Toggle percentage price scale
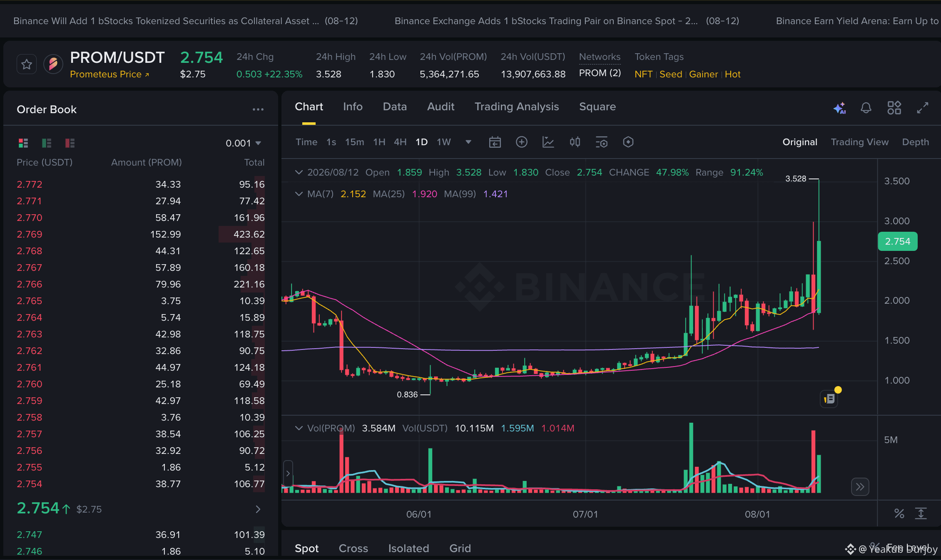This screenshot has height=560, width=941. (x=899, y=514)
